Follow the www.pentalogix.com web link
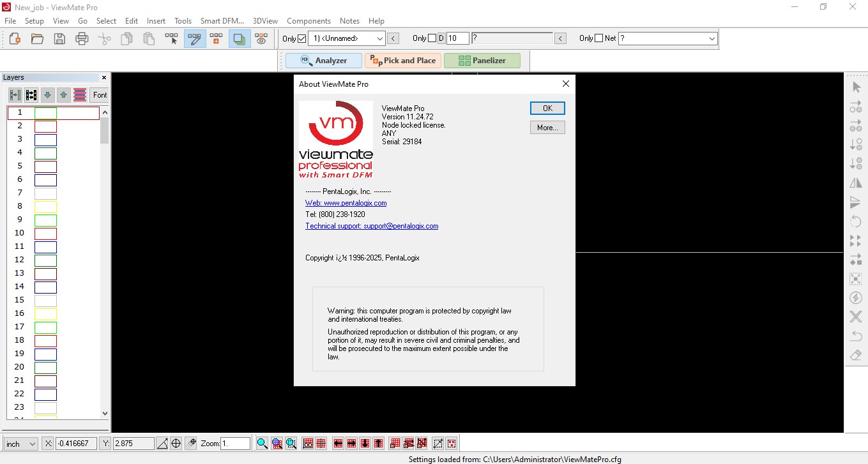The height and width of the screenshot is (464, 868). pos(346,203)
